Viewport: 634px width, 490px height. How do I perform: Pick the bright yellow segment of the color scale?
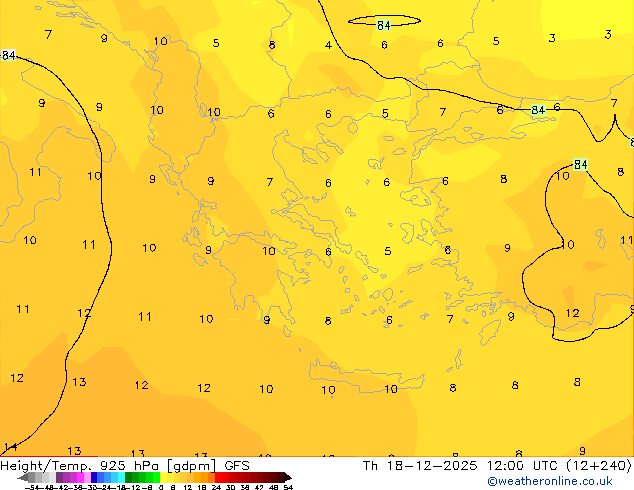163,478
